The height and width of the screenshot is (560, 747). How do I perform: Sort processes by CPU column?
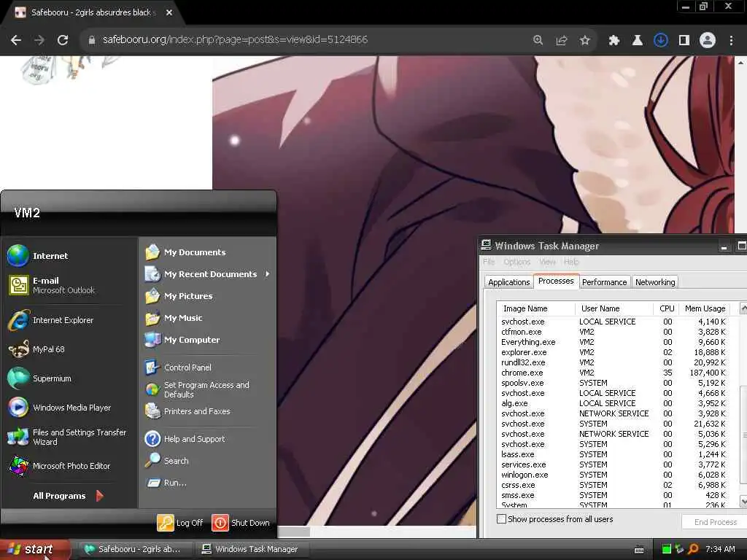tap(666, 308)
